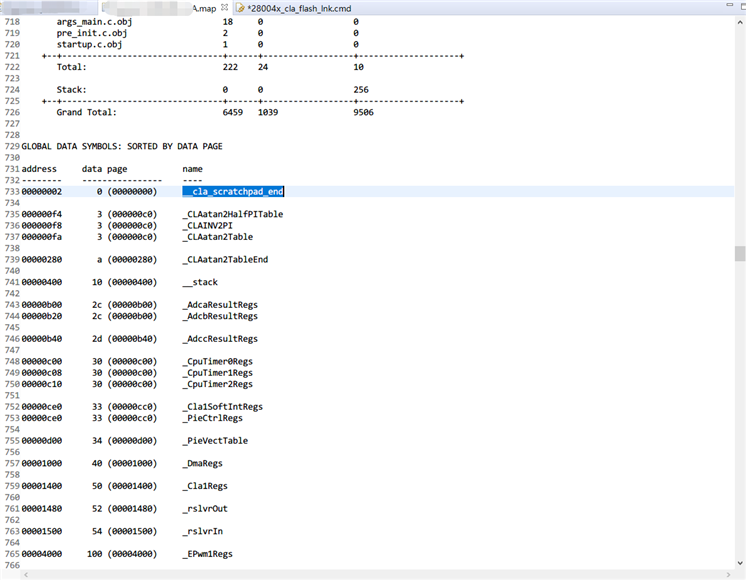Screen dimensions: 746x580
Task: Click the Total: row label on line 722
Action: [71, 67]
